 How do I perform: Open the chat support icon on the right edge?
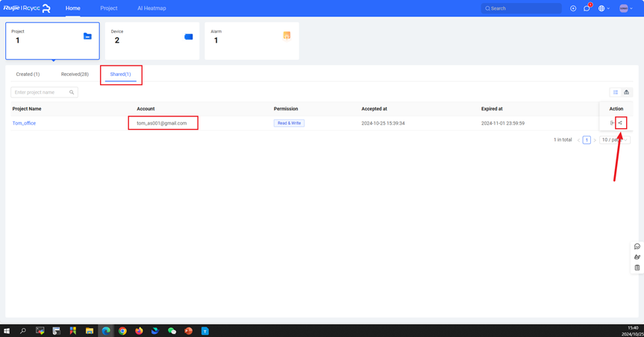(x=637, y=246)
